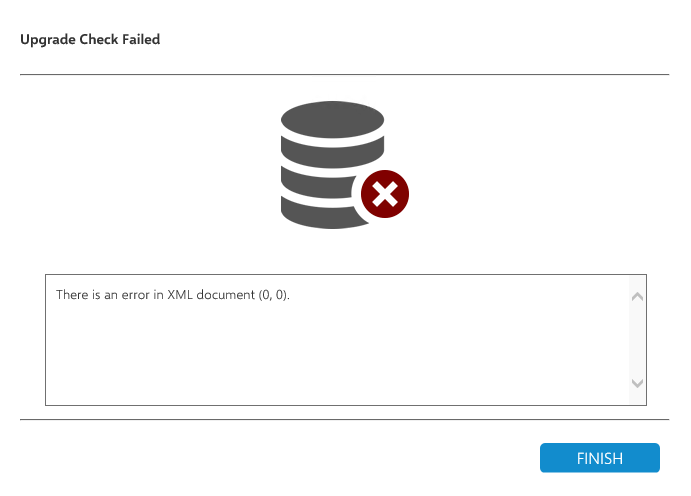This screenshot has width=691, height=496.
Task: Click the message box scrollbar track
Action: 637,340
